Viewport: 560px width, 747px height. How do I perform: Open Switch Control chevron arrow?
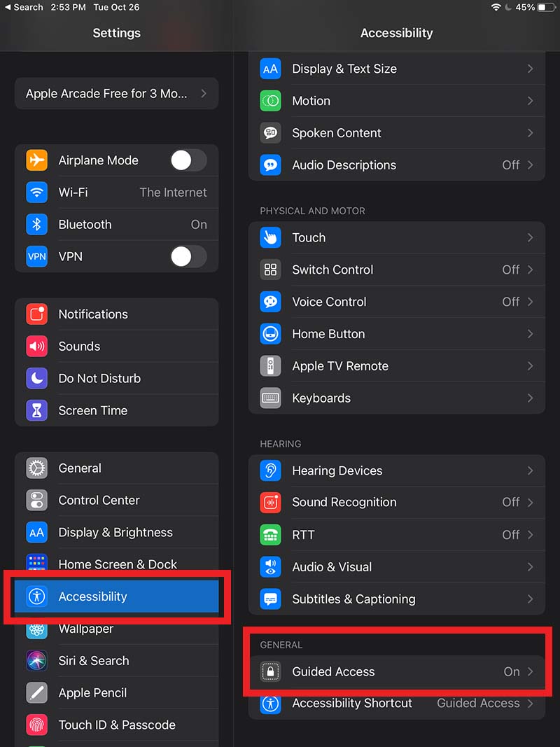click(x=530, y=270)
